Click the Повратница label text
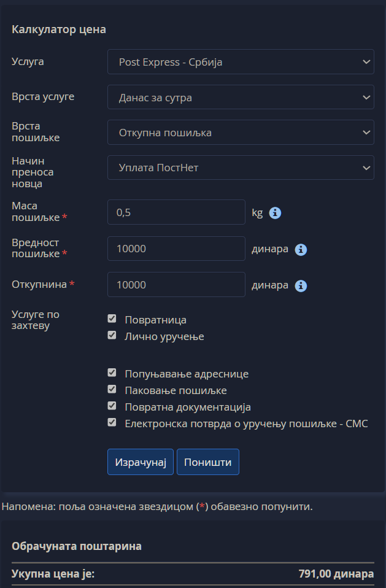Image resolution: width=386 pixels, height=588 pixels. (x=155, y=320)
